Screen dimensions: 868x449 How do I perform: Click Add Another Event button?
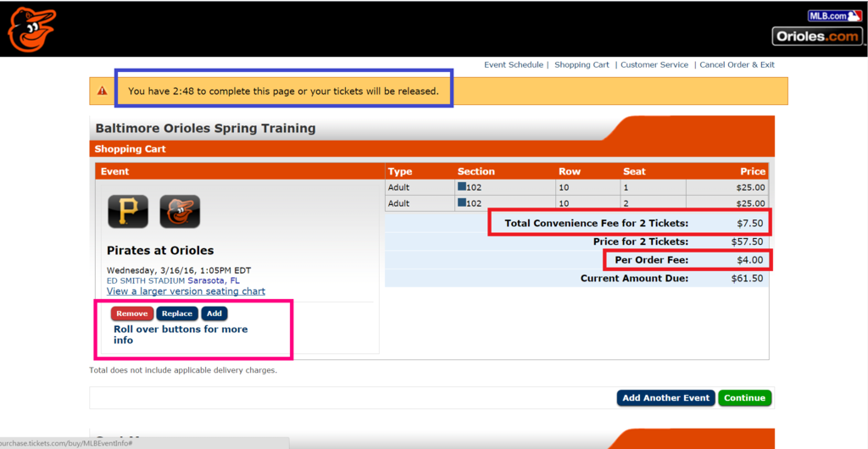click(x=666, y=398)
